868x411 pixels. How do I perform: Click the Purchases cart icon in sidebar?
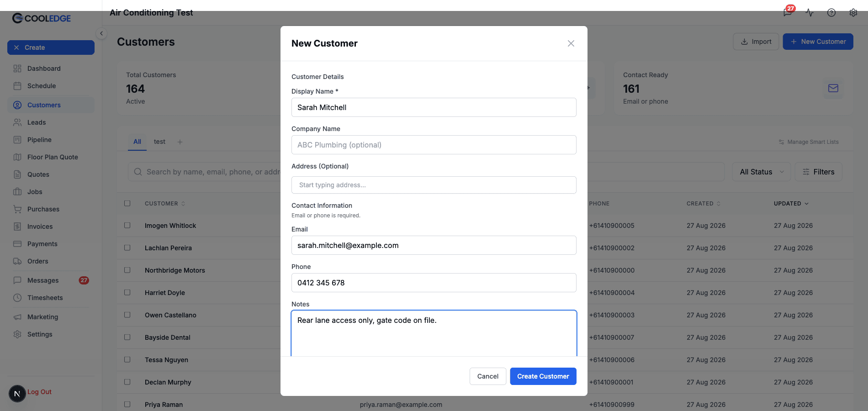coord(17,209)
